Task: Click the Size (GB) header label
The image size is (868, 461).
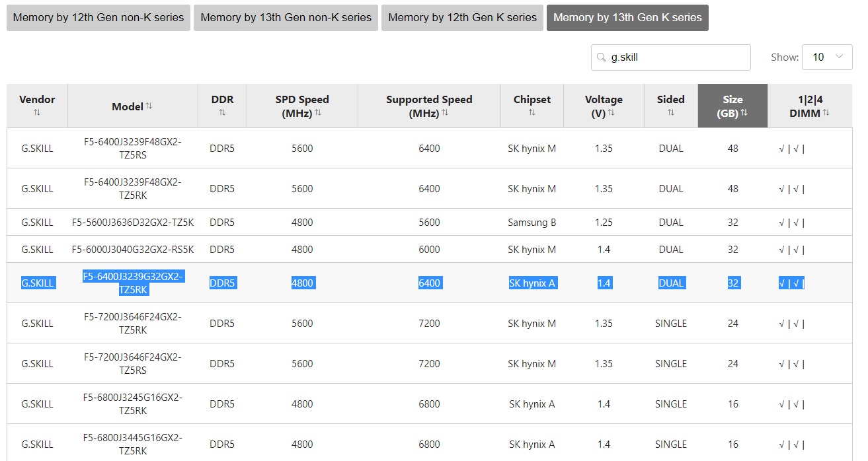Action: click(732, 106)
